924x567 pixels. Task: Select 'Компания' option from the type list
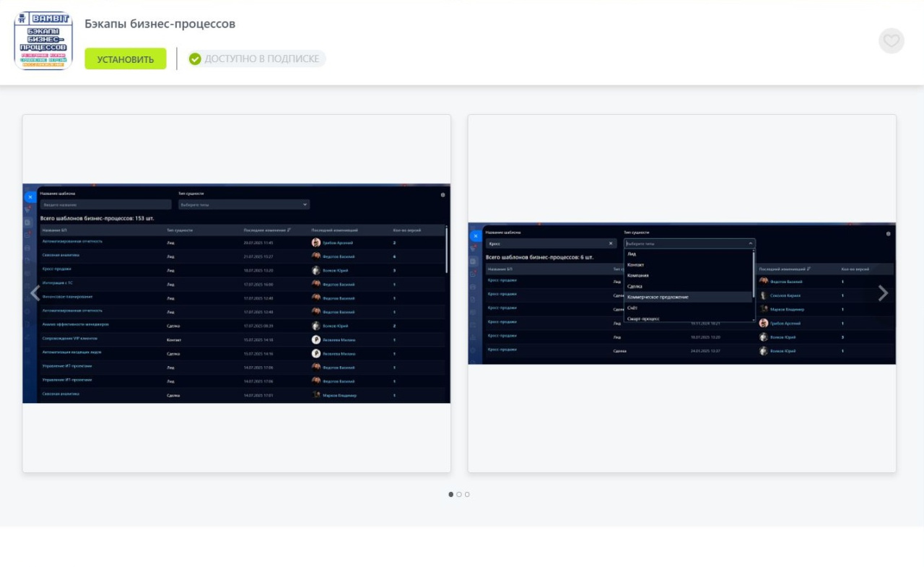tap(638, 275)
